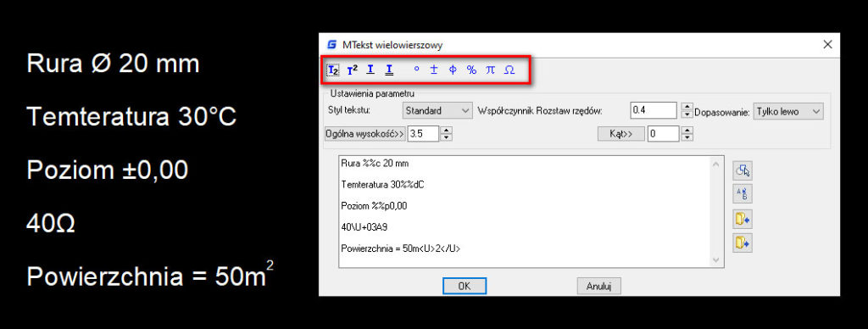
Task: Insert the omega symbol
Action: pyautogui.click(x=509, y=70)
